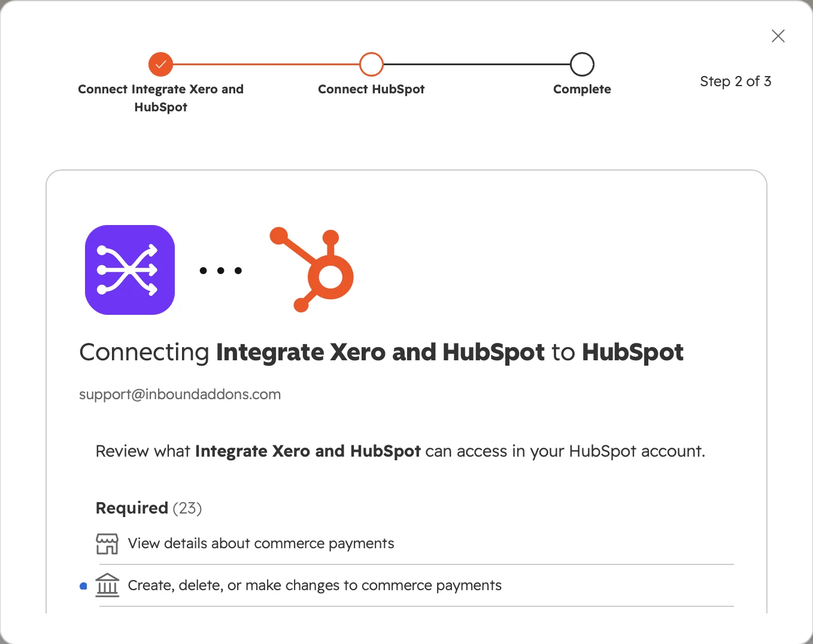Click the 'Required (23)' heading
The height and width of the screenshot is (644, 813).
click(148, 508)
